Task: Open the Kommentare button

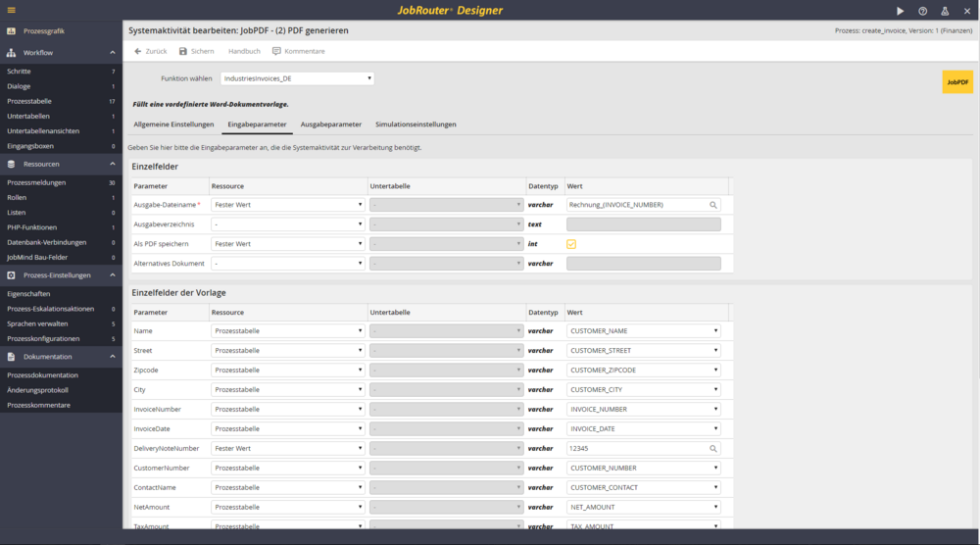Action: point(299,51)
